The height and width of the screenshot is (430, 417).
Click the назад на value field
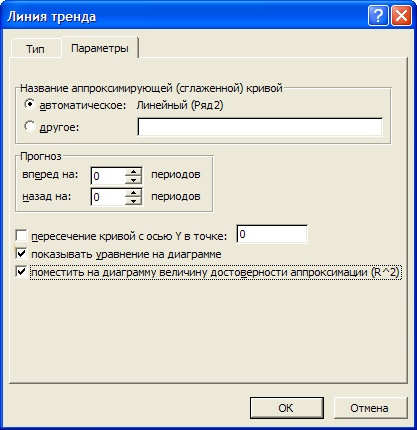pos(108,197)
